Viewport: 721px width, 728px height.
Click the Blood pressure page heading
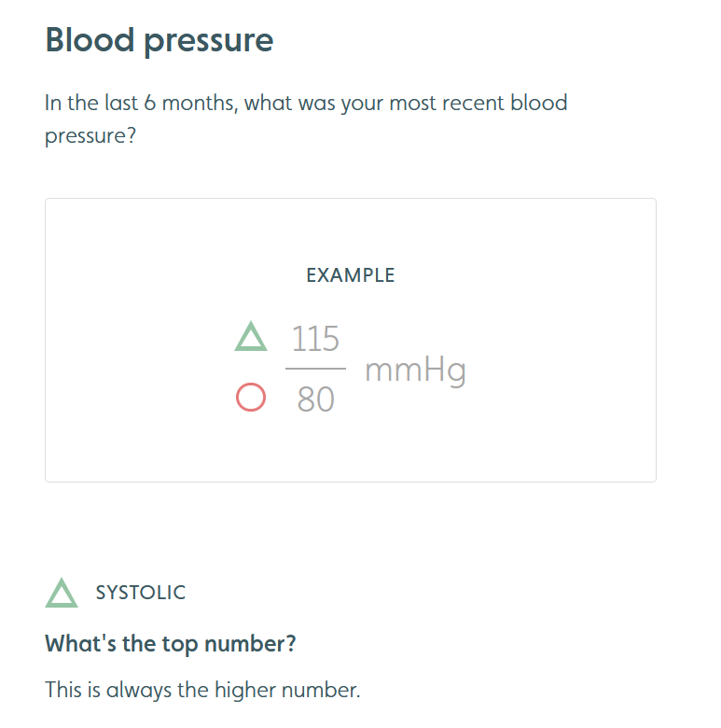[x=159, y=40]
